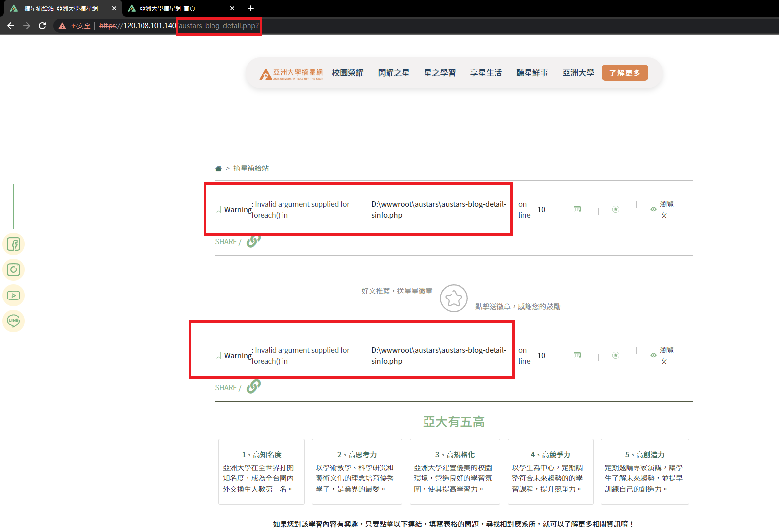
Task: Click the 1、高知名度 card
Action: coord(261,472)
